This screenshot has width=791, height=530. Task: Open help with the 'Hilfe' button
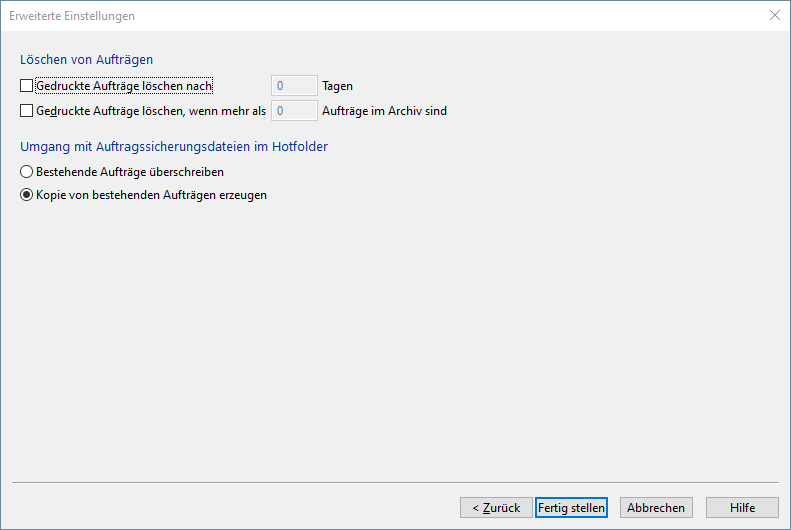point(742,508)
